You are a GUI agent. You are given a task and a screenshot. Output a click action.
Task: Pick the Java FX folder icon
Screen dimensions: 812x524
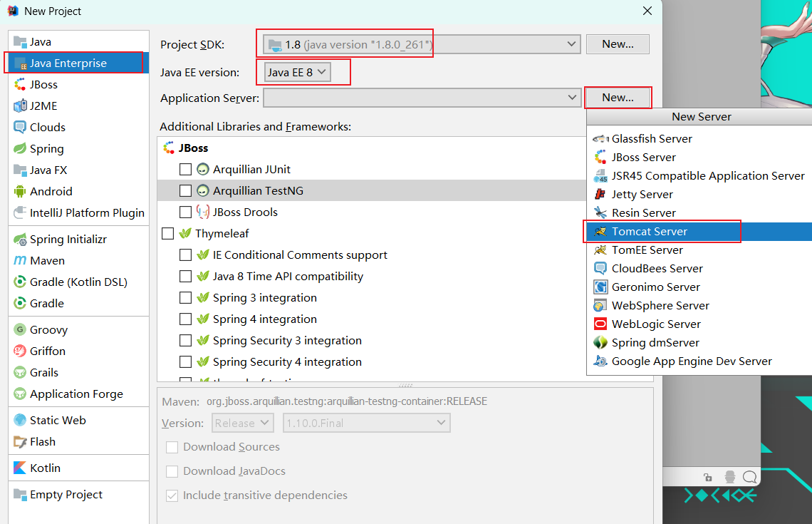20,170
